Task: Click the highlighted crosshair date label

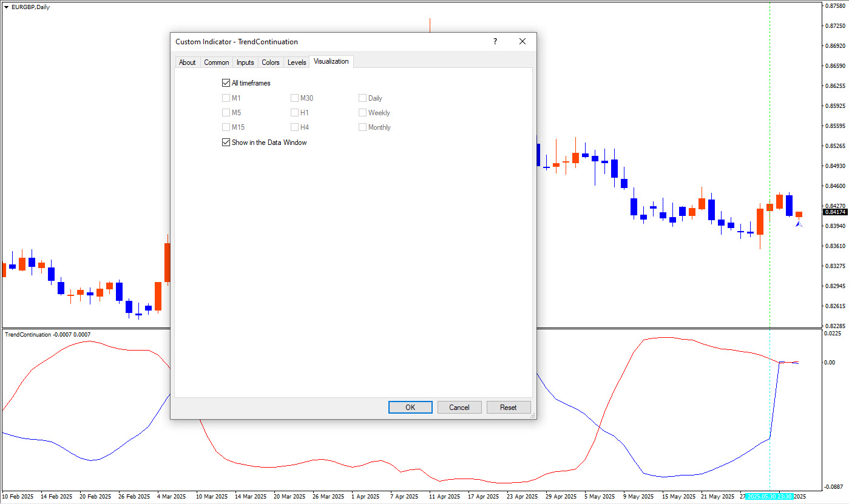Action: point(770,496)
